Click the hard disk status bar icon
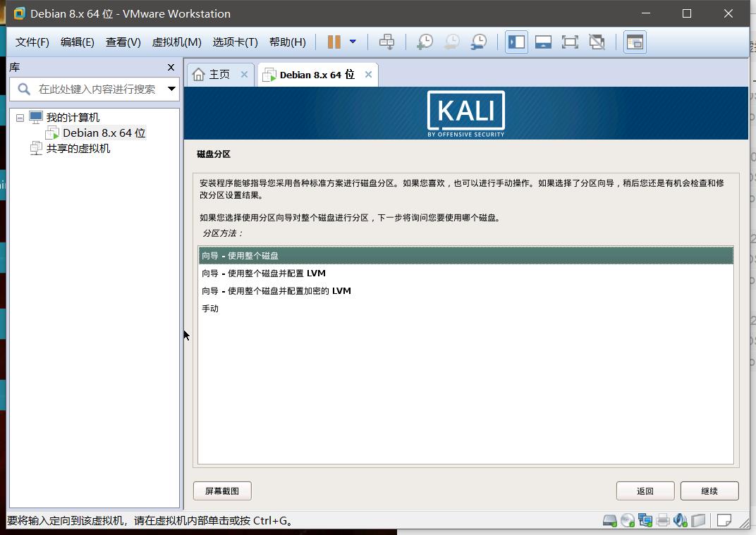This screenshot has height=535, width=756. (610, 520)
